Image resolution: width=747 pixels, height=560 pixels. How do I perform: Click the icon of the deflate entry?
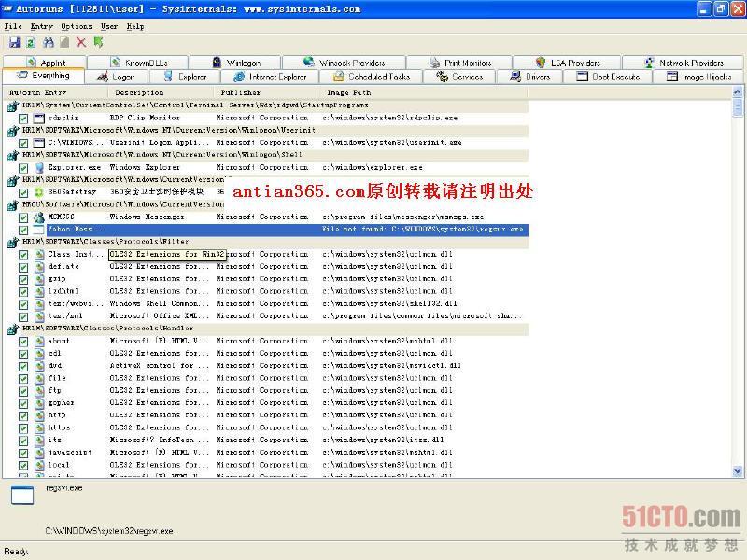point(39,267)
